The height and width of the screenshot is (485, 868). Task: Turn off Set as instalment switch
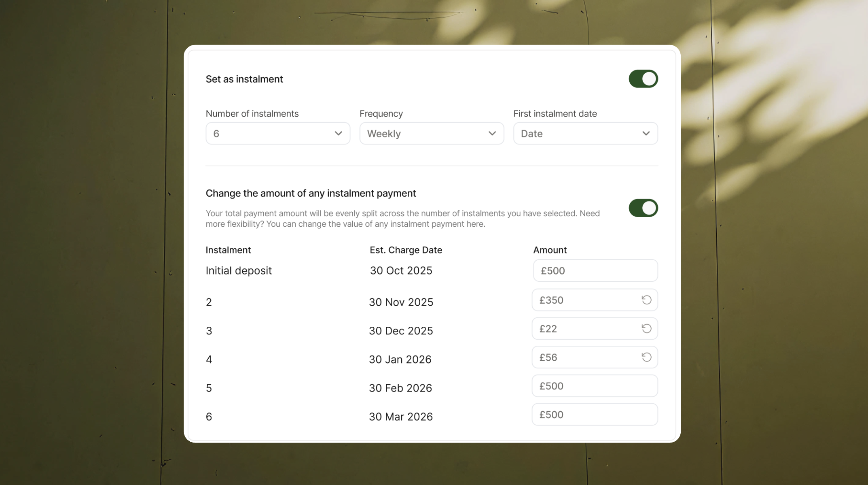tap(643, 79)
